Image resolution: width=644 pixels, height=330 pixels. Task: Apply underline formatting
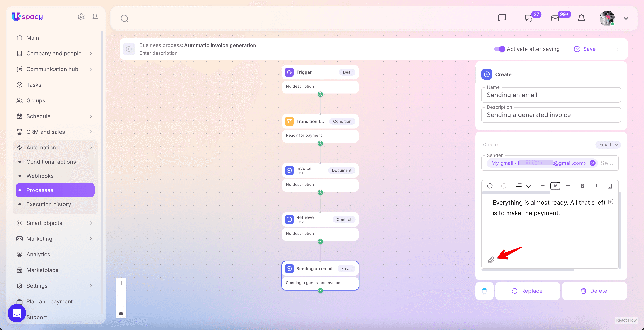pos(610,186)
